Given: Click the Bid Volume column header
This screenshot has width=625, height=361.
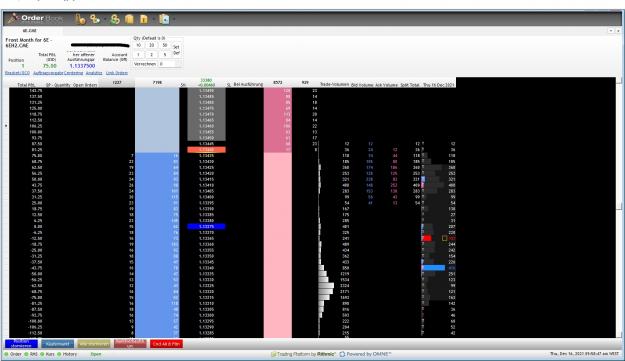Looking at the screenshot, I should [362, 85].
